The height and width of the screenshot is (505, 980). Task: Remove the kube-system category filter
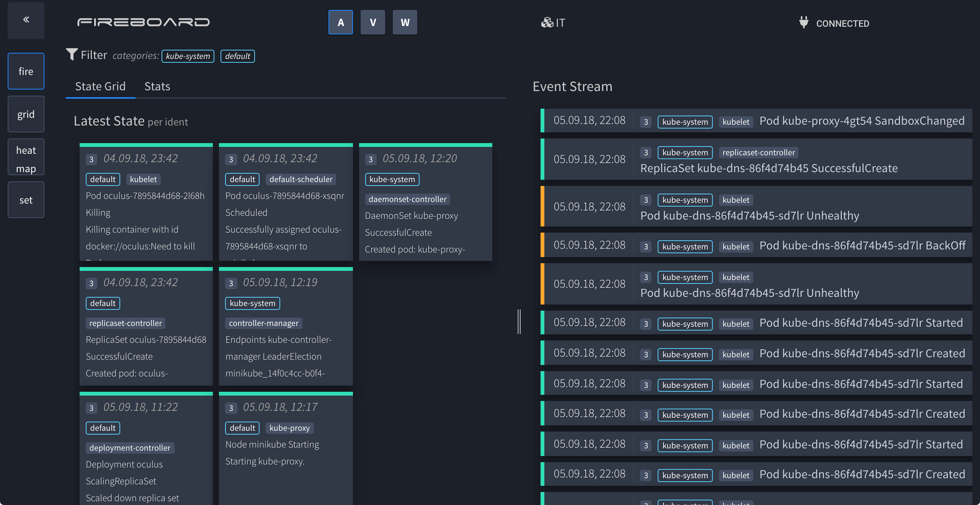click(188, 56)
